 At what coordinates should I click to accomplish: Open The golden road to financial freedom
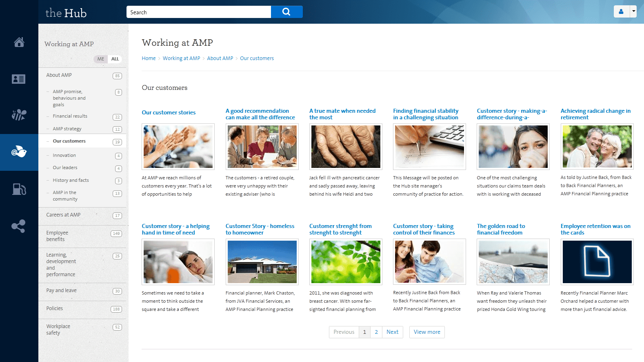(501, 229)
